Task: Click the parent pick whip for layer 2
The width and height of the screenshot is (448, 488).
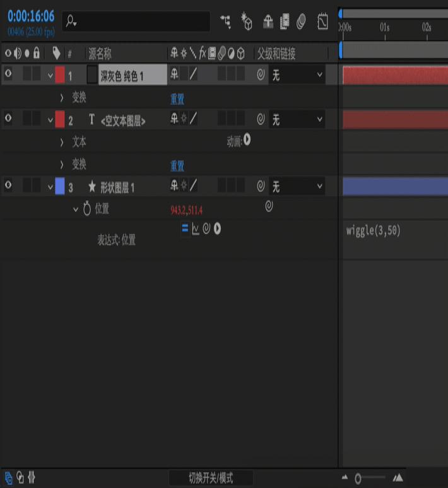Action: point(261,119)
